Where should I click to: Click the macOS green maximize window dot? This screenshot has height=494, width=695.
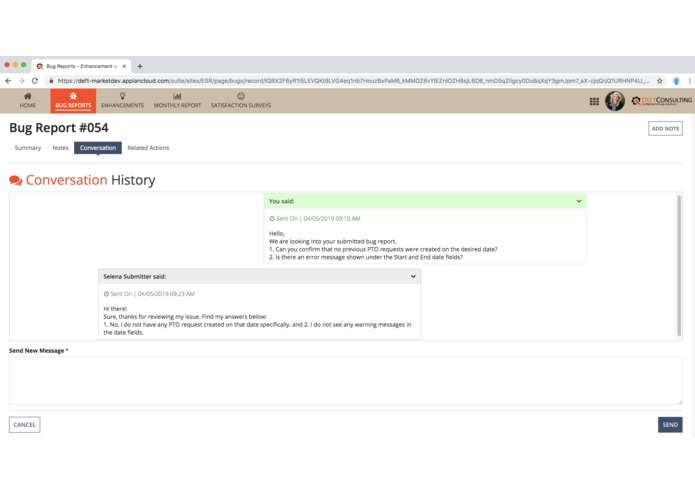23,65
